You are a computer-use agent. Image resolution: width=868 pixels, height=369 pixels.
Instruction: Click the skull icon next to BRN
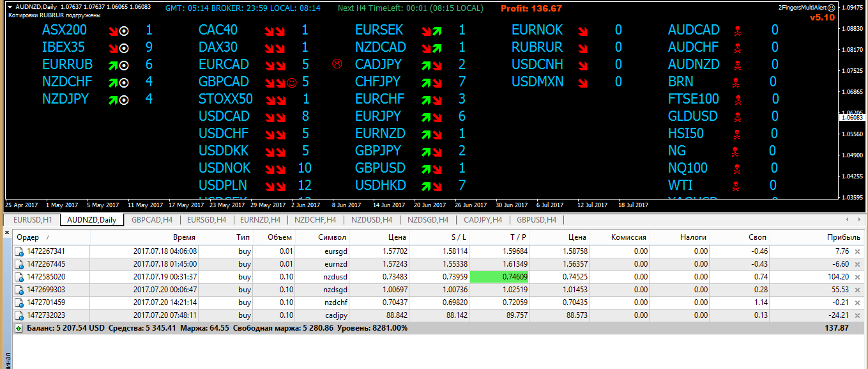[735, 82]
